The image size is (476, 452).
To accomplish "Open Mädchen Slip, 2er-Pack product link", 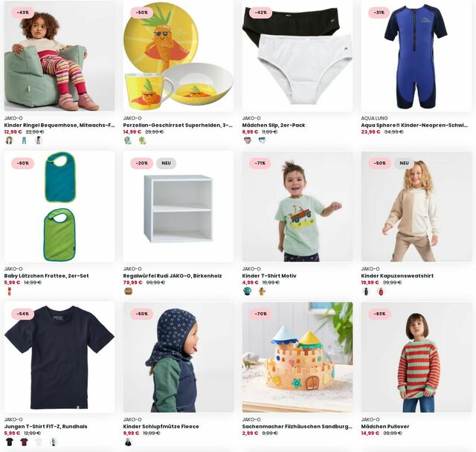I will click(x=274, y=125).
